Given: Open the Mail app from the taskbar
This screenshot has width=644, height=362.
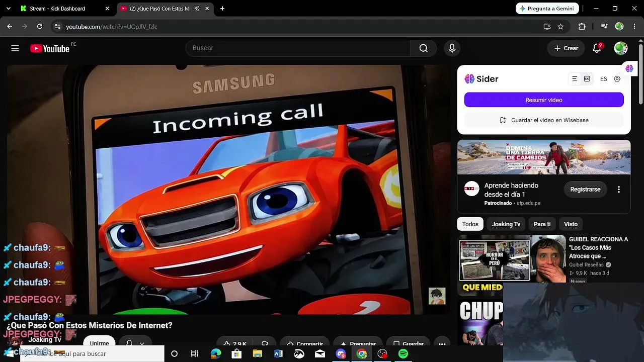Looking at the screenshot, I should point(320,354).
